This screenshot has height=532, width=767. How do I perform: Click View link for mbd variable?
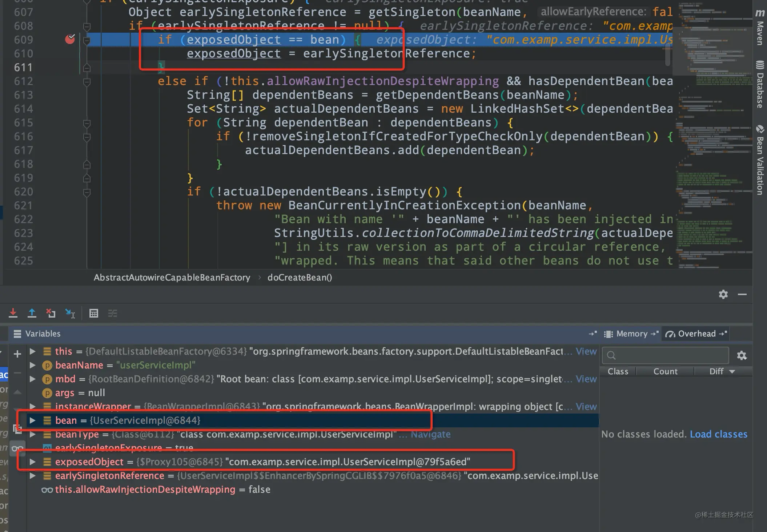coord(586,379)
